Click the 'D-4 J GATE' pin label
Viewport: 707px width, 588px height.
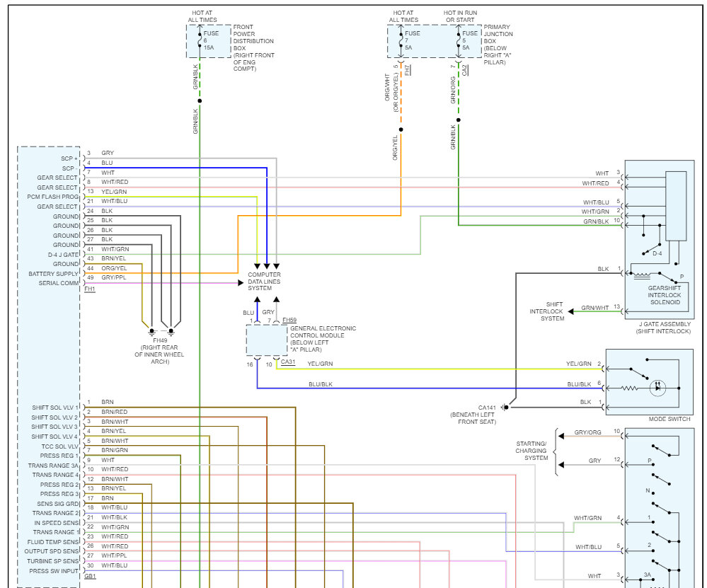[x=64, y=255]
